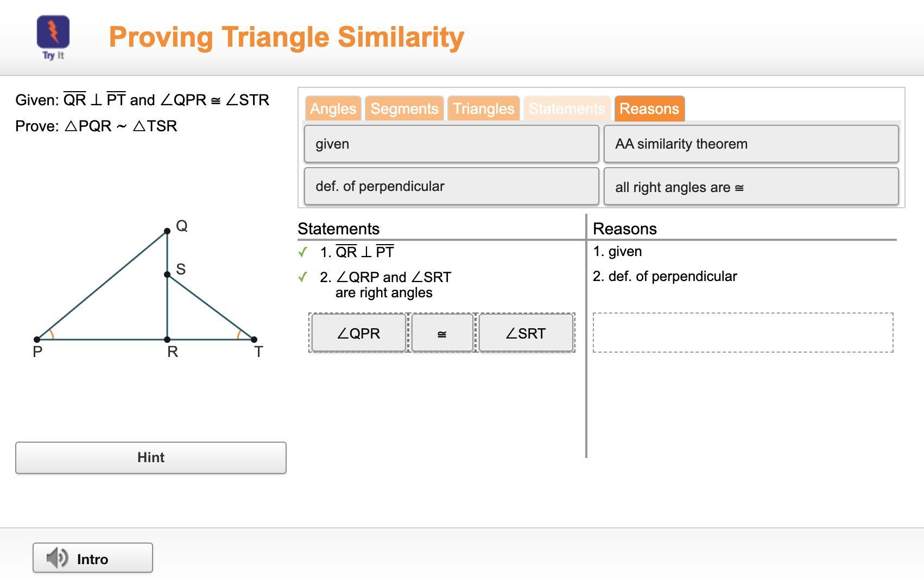Choose the 'AA similarity theorem' reason tile
Screen dimensions: 924x587
[751, 144]
